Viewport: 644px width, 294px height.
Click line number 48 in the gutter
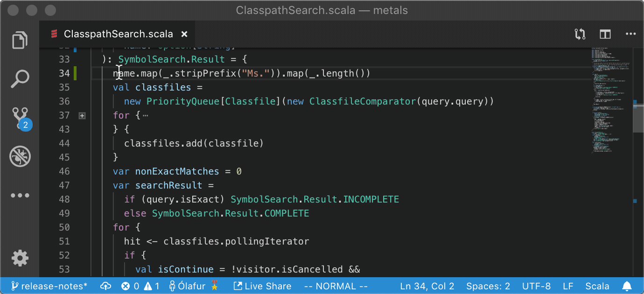pos(64,199)
